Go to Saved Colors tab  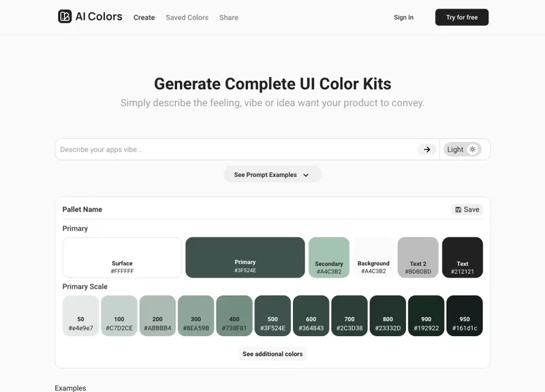point(187,18)
